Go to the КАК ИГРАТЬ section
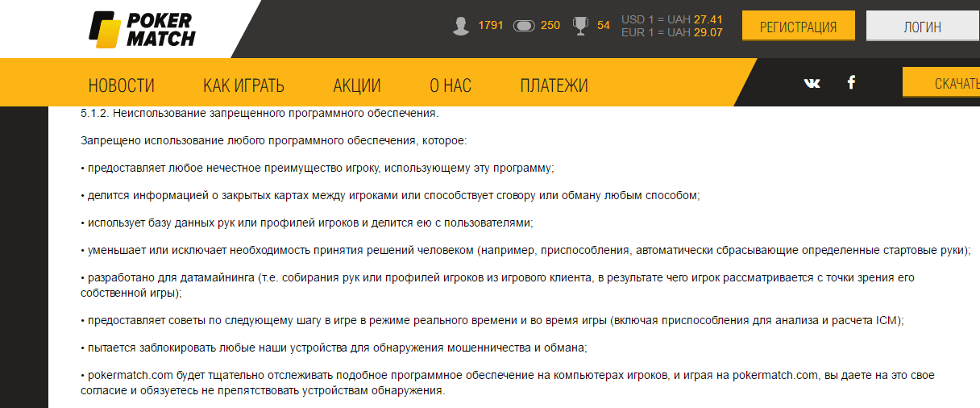 [x=243, y=85]
